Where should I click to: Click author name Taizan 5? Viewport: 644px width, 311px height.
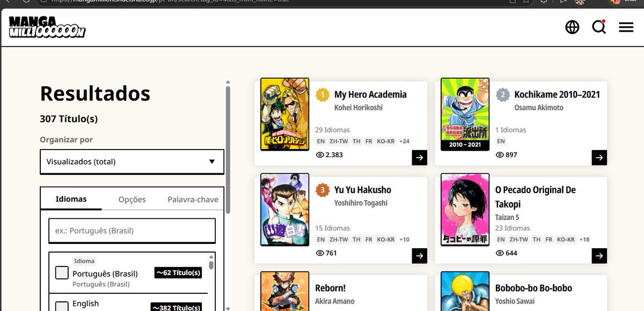(x=507, y=218)
